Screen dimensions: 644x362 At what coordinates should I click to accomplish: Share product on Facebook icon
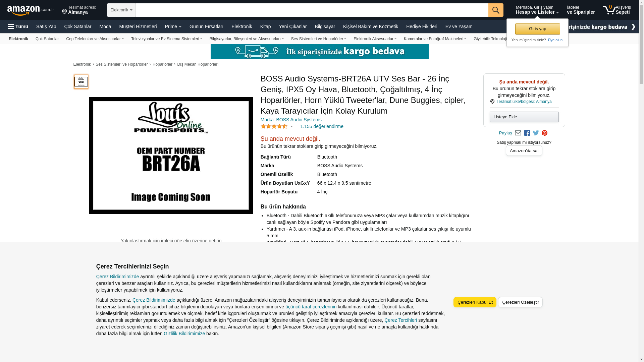(x=527, y=133)
